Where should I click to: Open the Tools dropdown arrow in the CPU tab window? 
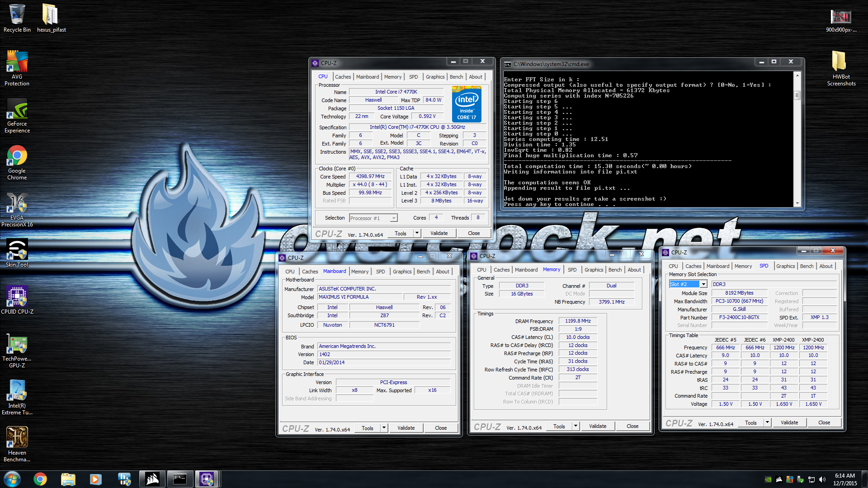click(x=417, y=233)
